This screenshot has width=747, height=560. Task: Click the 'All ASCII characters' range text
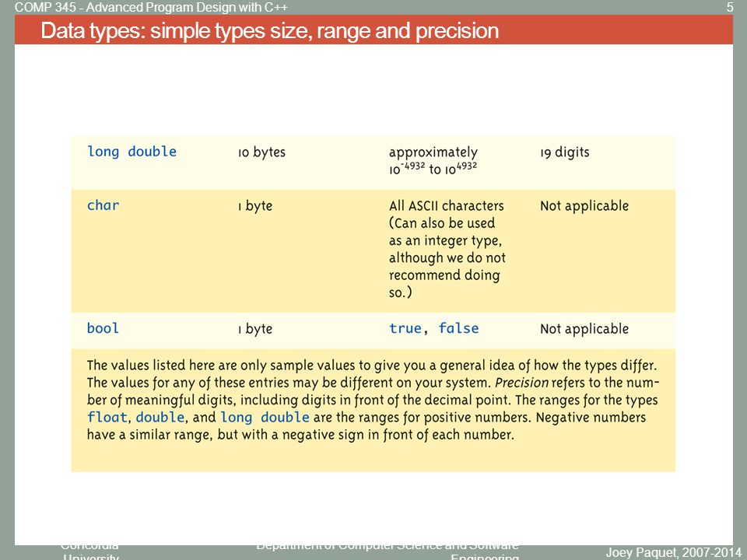447,206
